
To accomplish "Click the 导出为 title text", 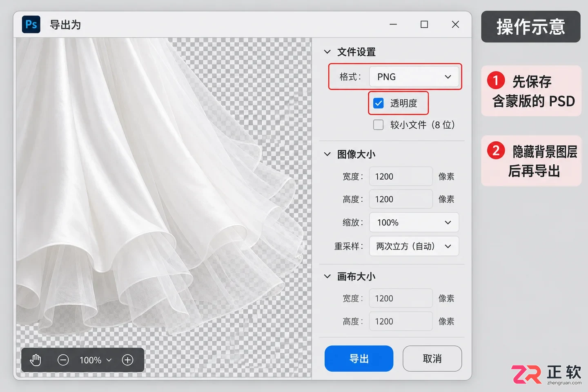I will click(65, 25).
